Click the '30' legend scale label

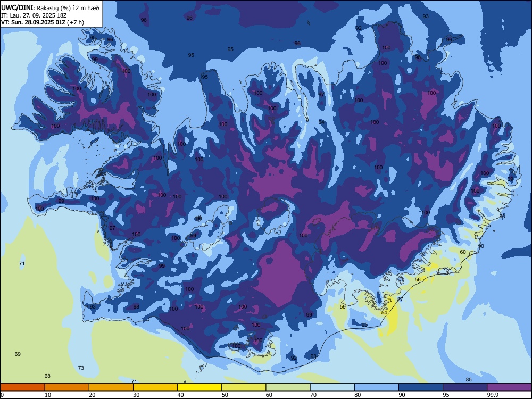(x=136, y=395)
